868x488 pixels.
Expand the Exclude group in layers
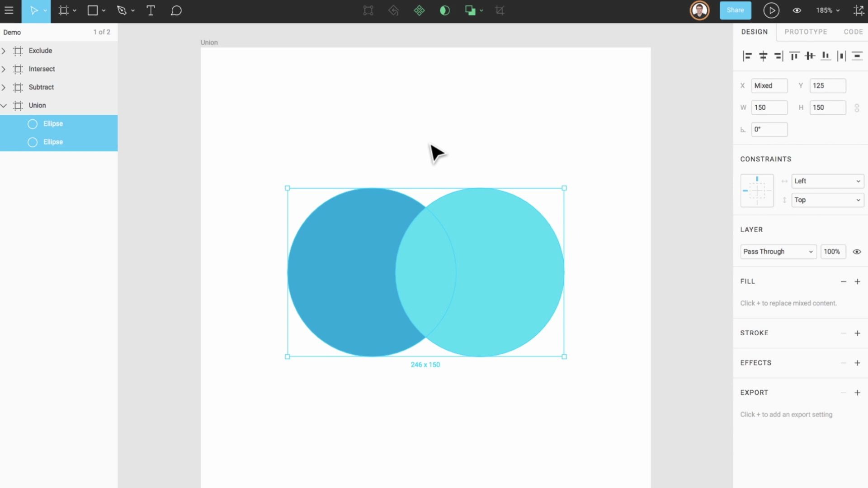pyautogui.click(x=4, y=51)
